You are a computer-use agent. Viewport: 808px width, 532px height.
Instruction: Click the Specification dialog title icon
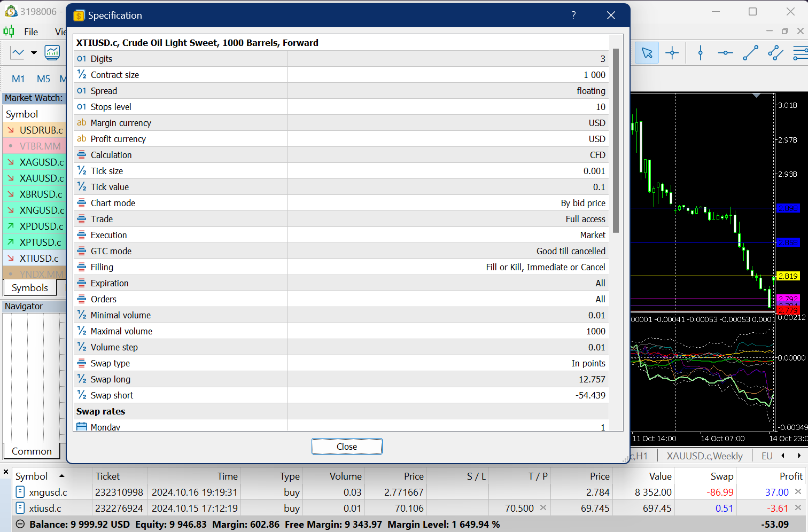79,15
